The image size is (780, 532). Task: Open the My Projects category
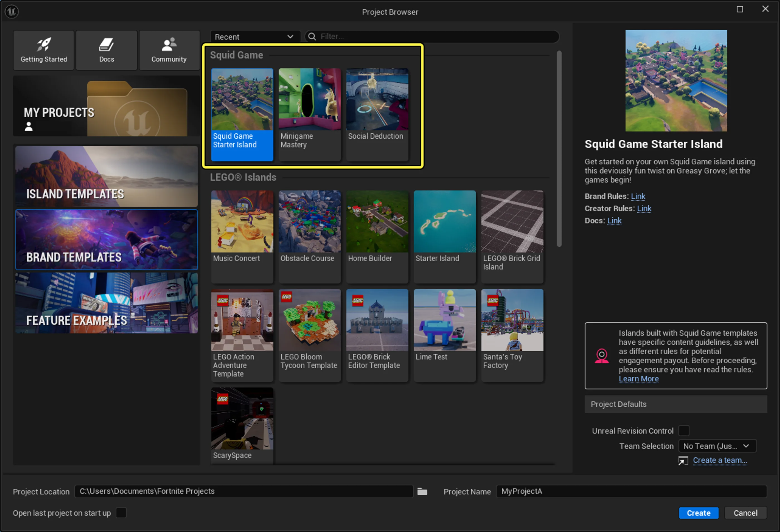106,106
